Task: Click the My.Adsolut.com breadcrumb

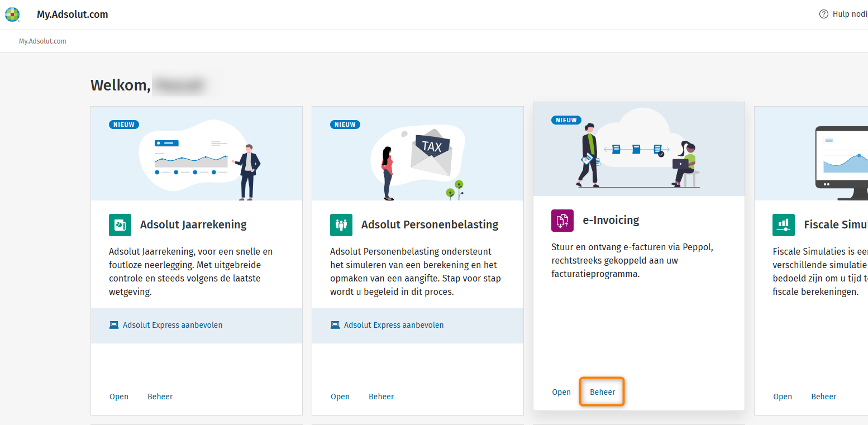Action: [42, 41]
